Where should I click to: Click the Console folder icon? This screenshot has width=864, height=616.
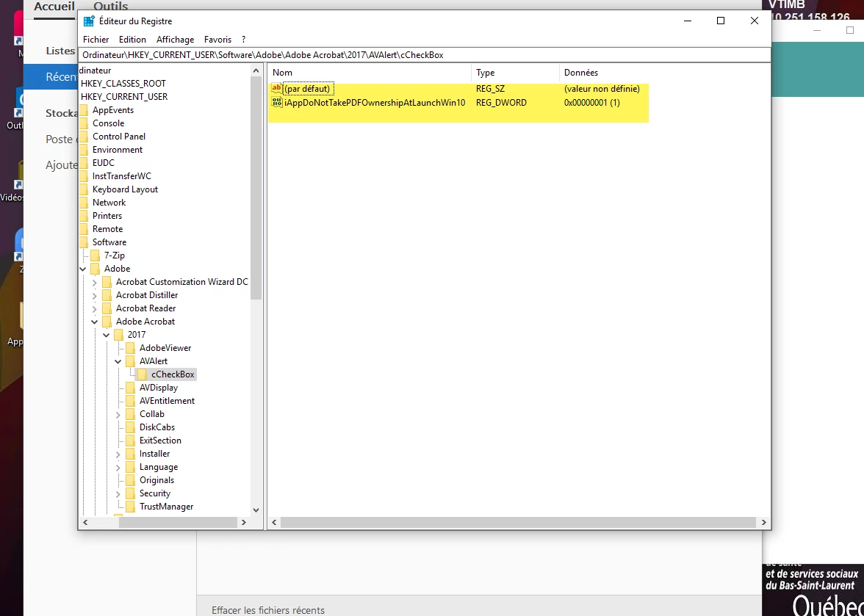pyautogui.click(x=84, y=123)
